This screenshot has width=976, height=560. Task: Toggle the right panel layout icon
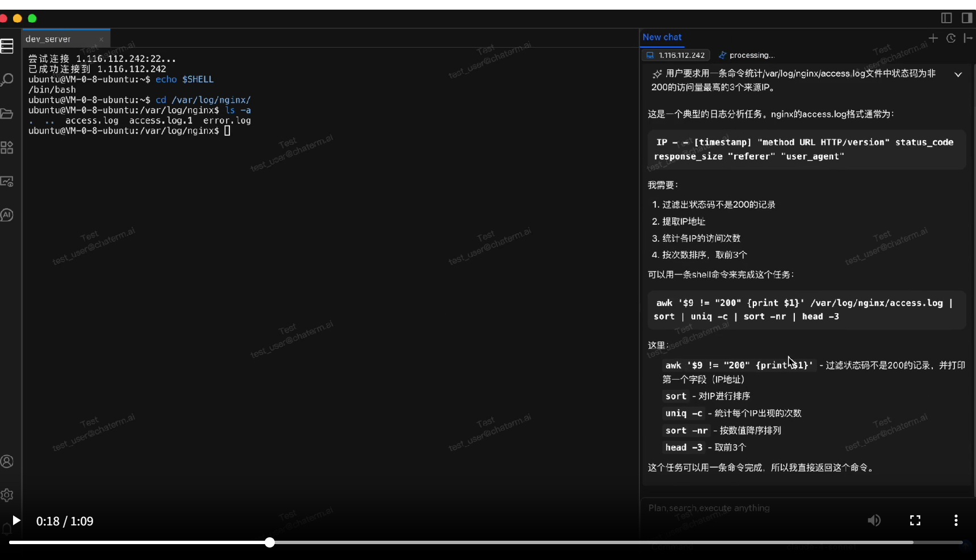967,18
